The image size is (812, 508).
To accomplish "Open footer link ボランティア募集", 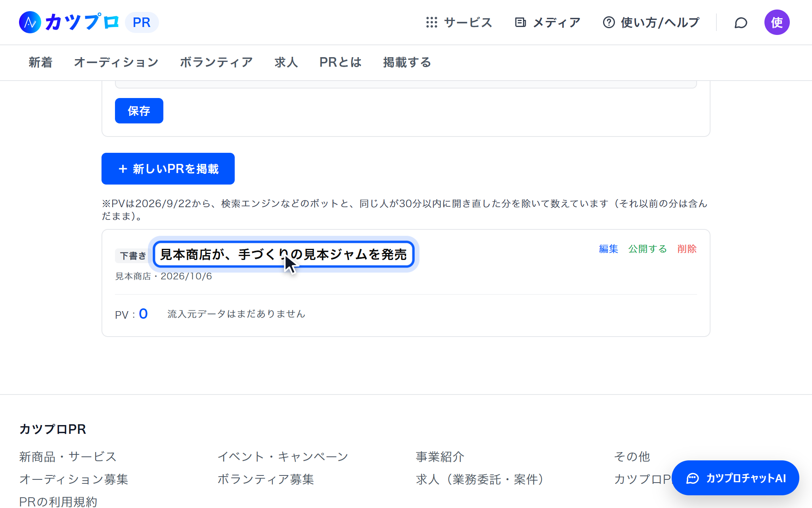I will (x=266, y=479).
